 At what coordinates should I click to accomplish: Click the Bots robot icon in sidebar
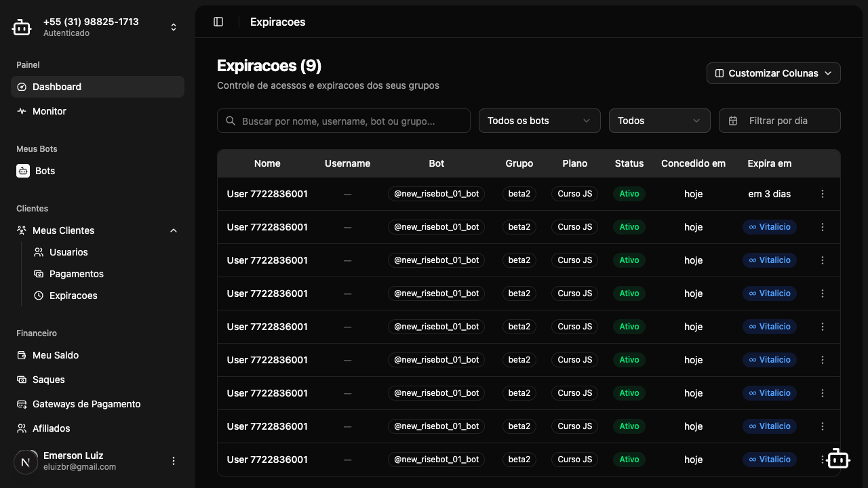coord(23,171)
